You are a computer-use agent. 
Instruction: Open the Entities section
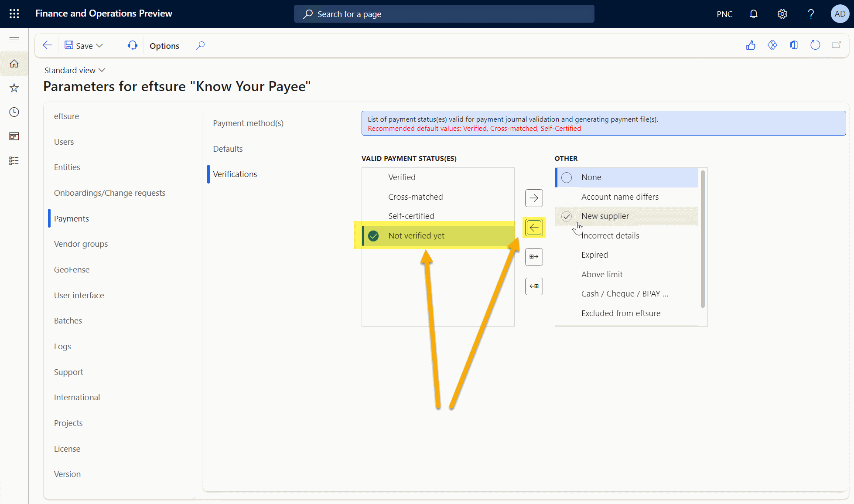(67, 167)
